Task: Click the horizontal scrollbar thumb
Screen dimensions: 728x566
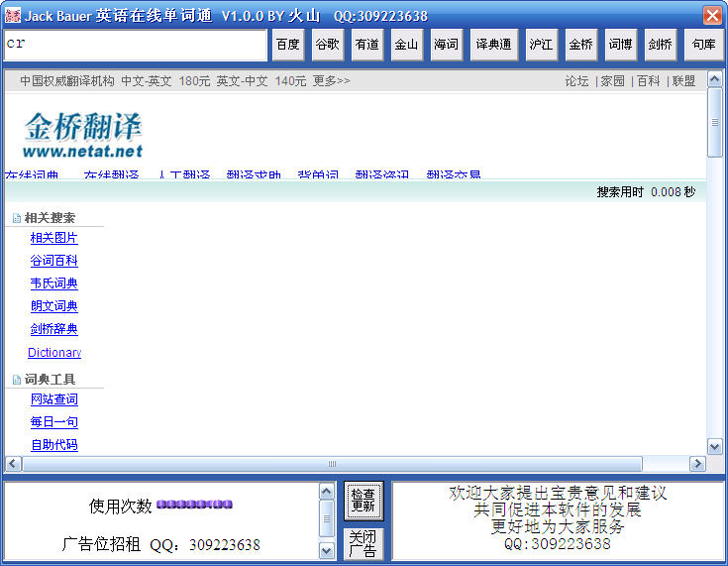Action: (x=332, y=464)
